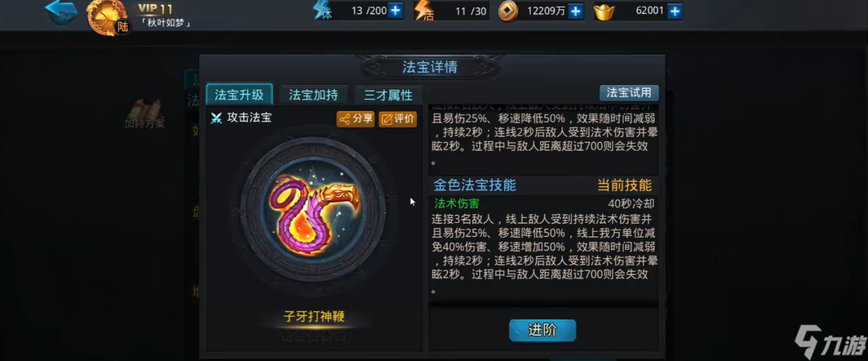Click the 加持方案 scroll icon
Image resolution: width=868 pixels, height=361 pixels.
(x=144, y=109)
